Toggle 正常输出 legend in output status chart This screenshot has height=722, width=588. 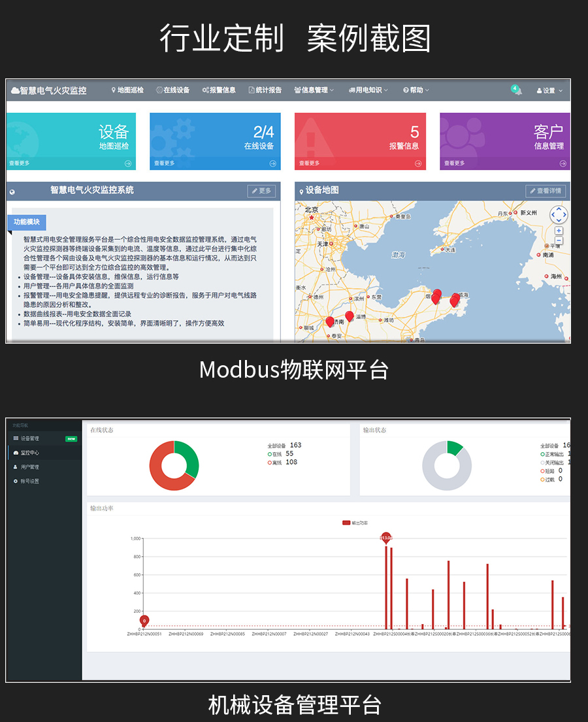click(552, 453)
